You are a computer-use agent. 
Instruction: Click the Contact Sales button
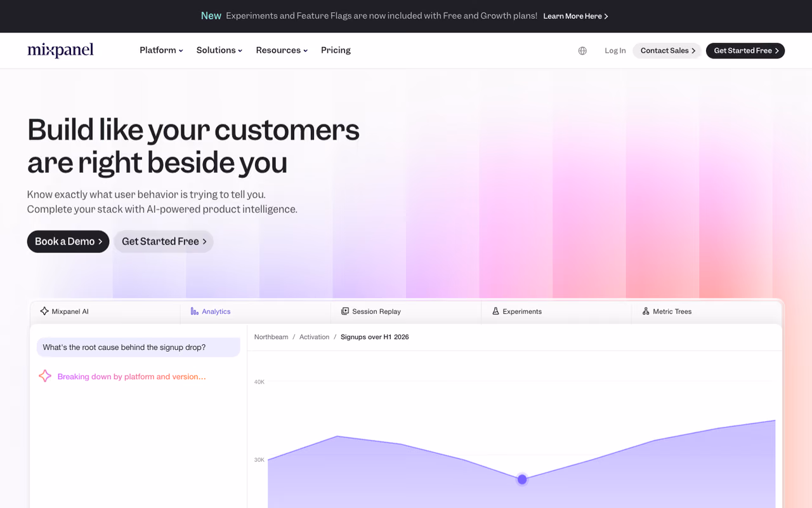[x=667, y=51]
